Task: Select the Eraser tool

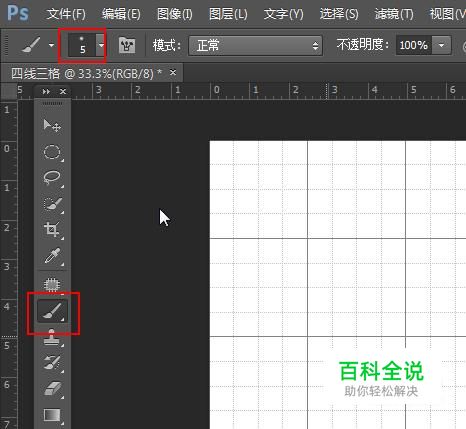Action: [x=52, y=389]
